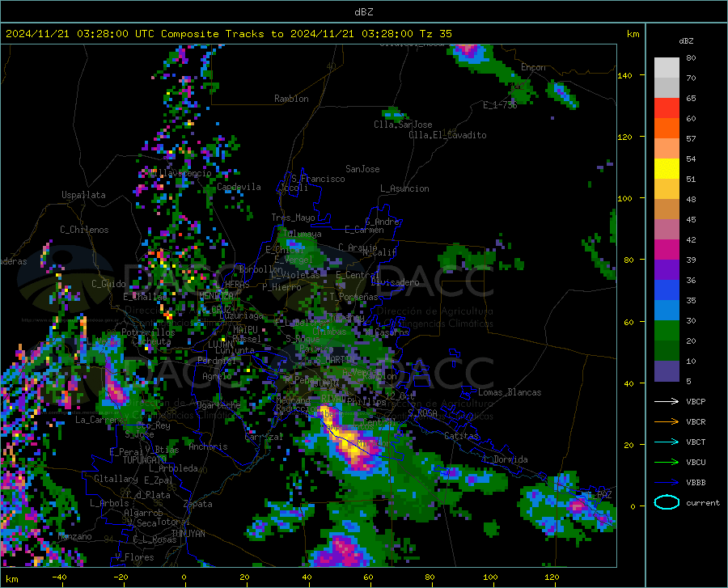Click the '120' tick on the horizontal axis
The image size is (728, 588).
tap(552, 577)
